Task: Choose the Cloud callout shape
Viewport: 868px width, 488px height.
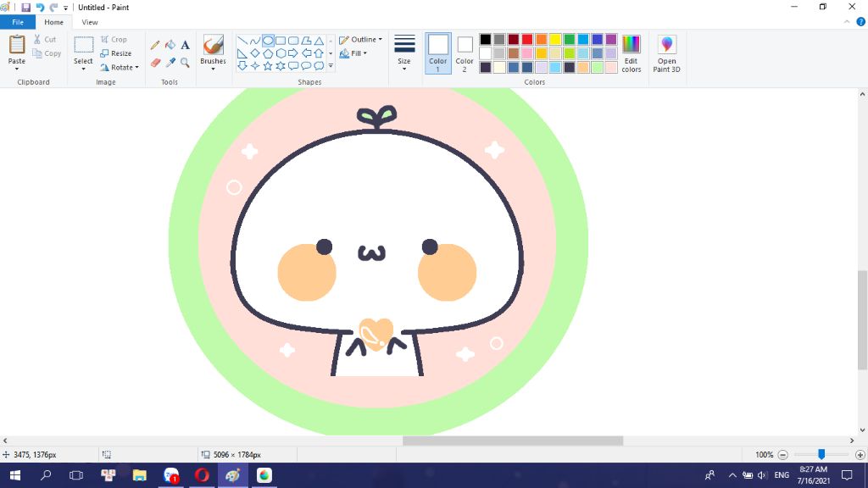Action: (x=319, y=66)
